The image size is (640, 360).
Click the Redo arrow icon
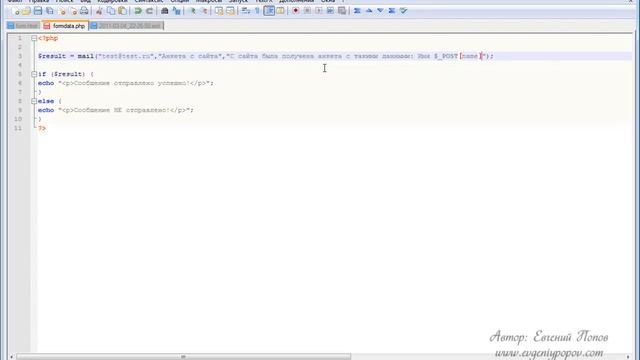(149, 11)
